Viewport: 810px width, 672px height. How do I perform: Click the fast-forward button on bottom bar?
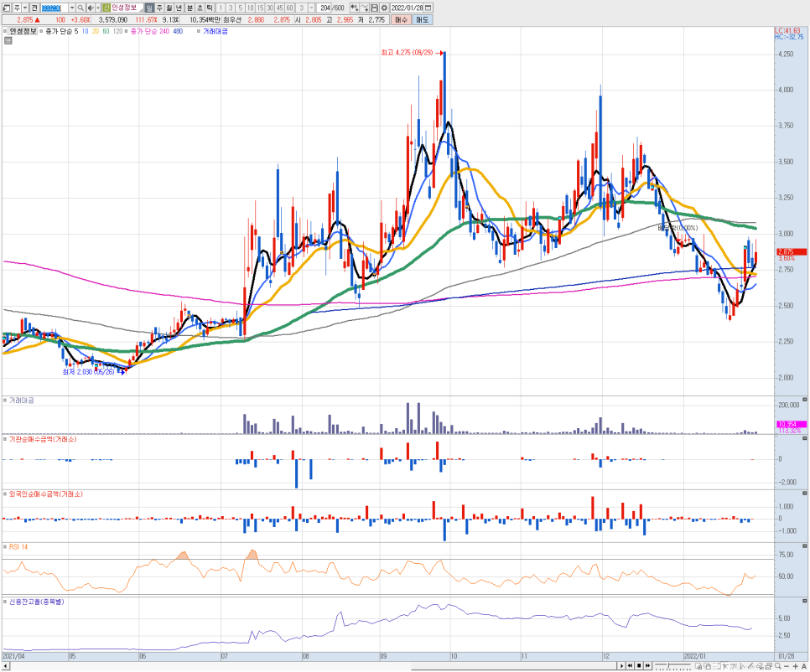pos(647,666)
